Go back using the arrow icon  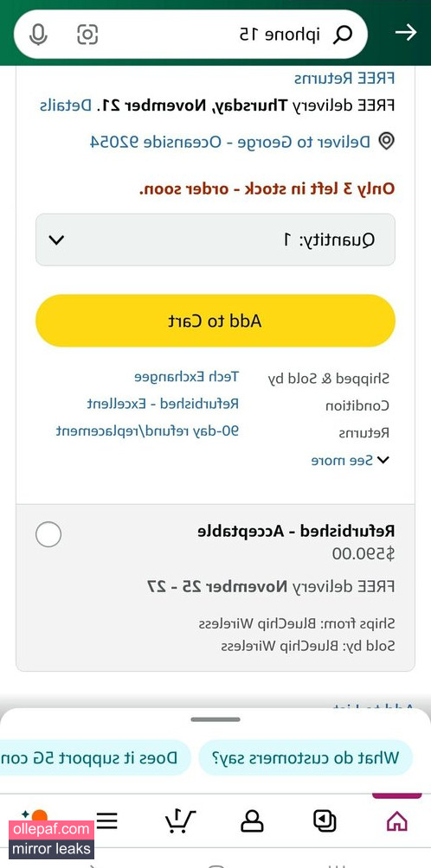pyautogui.click(x=406, y=33)
